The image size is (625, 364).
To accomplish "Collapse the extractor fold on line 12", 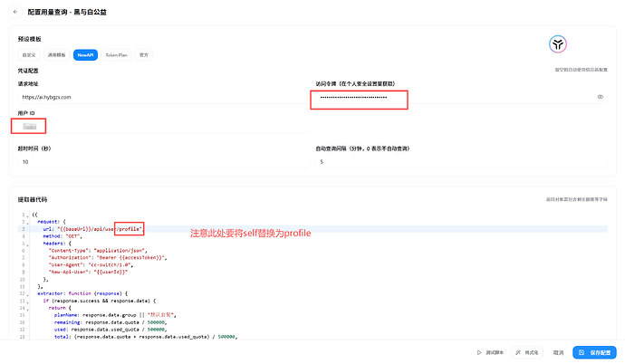I will tap(28, 294).
